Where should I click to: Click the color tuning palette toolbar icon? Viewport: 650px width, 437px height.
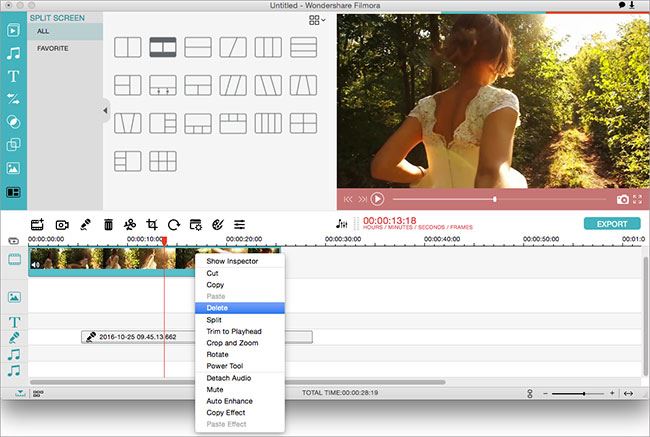click(x=218, y=224)
